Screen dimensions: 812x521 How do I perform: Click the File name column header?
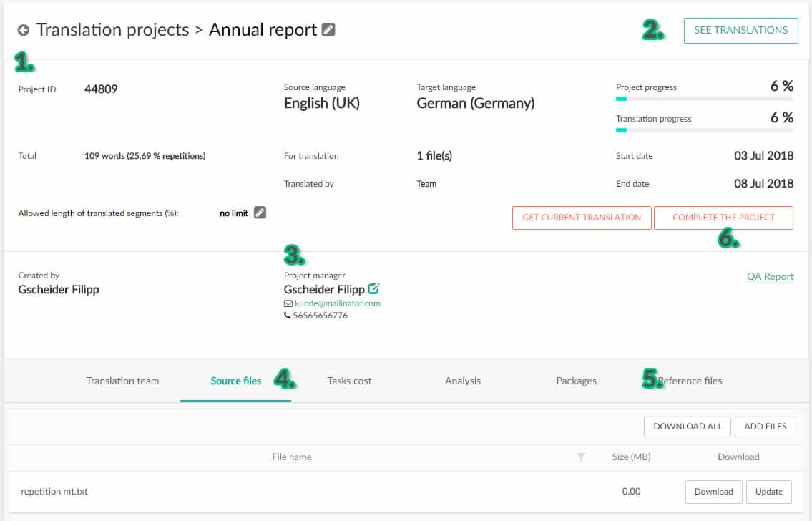pyautogui.click(x=292, y=457)
